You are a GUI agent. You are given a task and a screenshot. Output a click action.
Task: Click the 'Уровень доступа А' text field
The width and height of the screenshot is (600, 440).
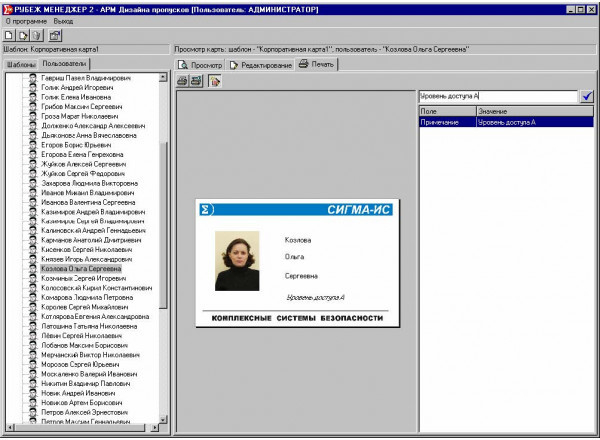pyautogui.click(x=497, y=96)
